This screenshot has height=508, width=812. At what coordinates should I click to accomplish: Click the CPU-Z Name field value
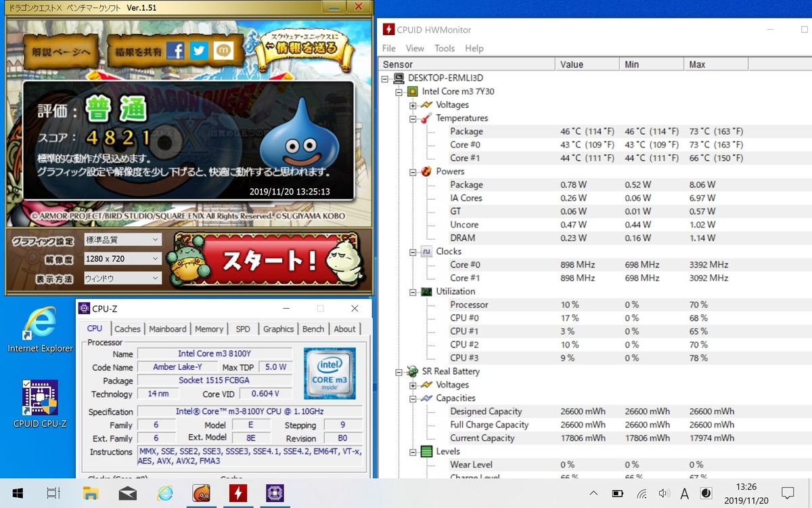[x=215, y=354]
